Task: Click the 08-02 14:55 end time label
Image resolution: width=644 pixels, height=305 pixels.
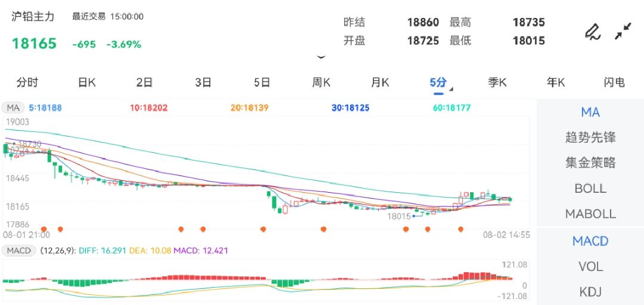Action: click(506, 235)
